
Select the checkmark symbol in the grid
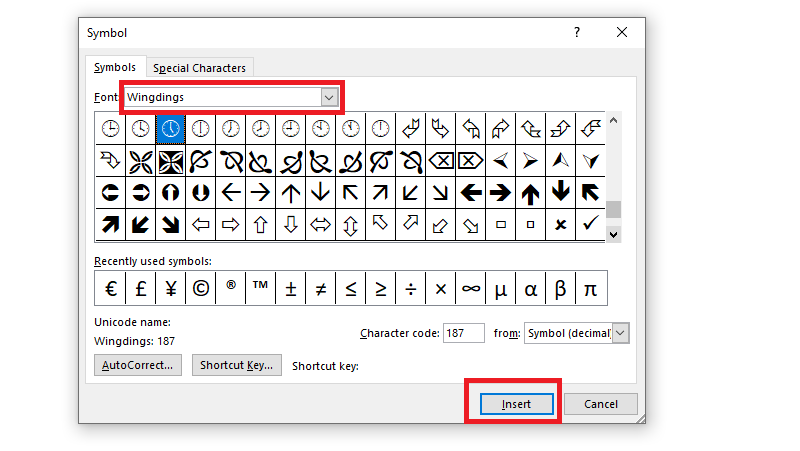pos(590,224)
